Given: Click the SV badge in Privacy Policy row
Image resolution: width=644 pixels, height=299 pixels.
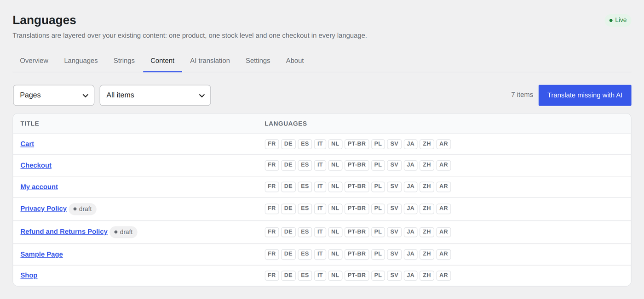Looking at the screenshot, I should [394, 209].
